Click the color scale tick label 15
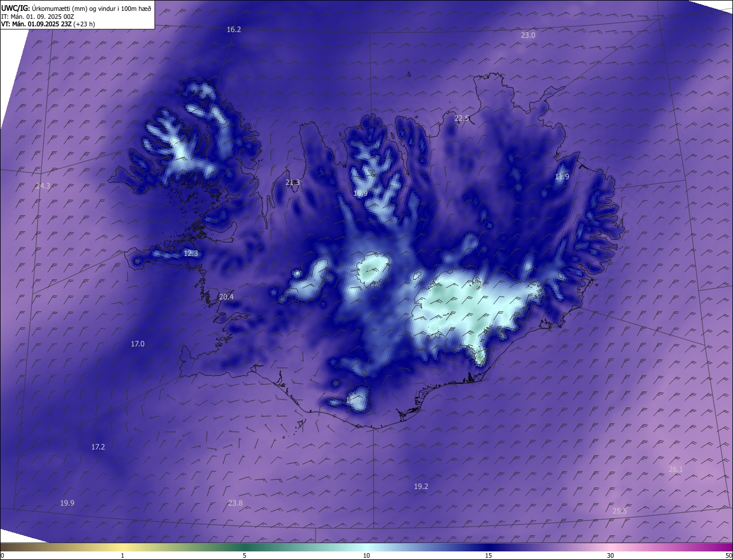Viewport: 733px width, 560px height. (x=488, y=555)
